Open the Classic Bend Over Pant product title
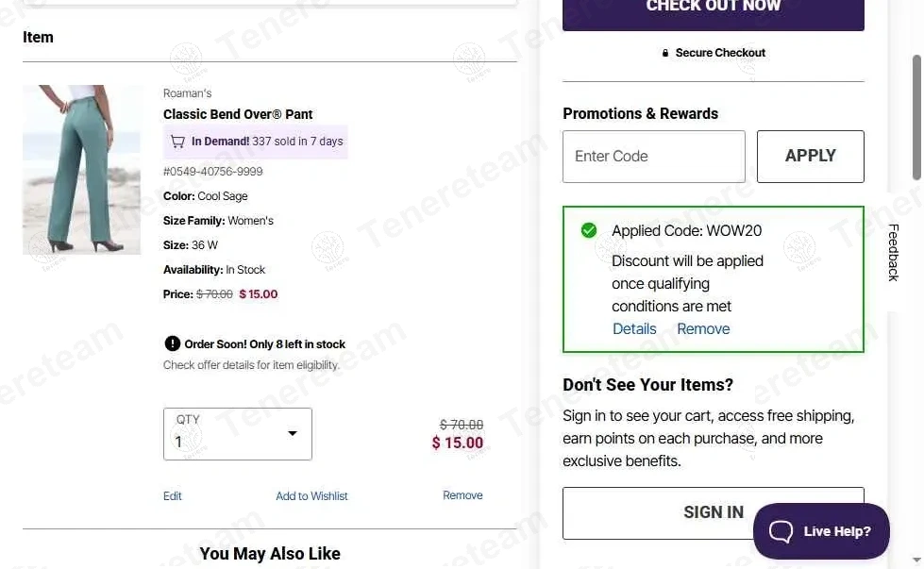This screenshot has width=924, height=569. coord(238,114)
